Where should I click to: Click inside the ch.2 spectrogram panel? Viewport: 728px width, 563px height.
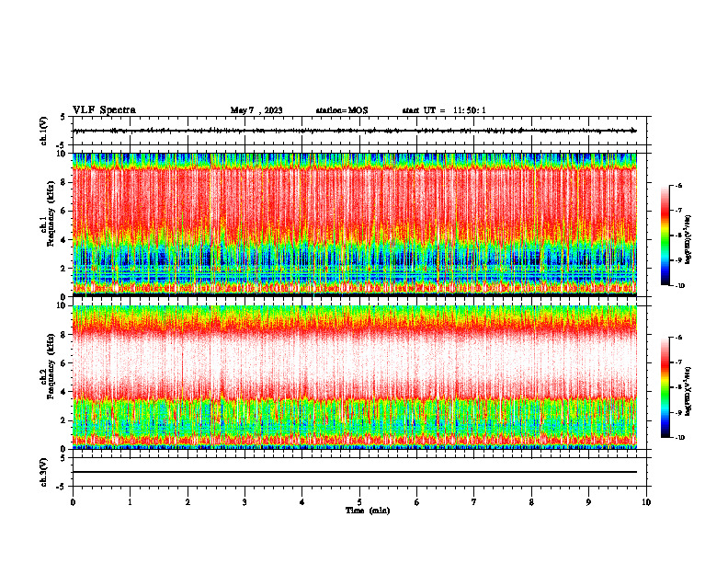pyautogui.click(x=355, y=377)
